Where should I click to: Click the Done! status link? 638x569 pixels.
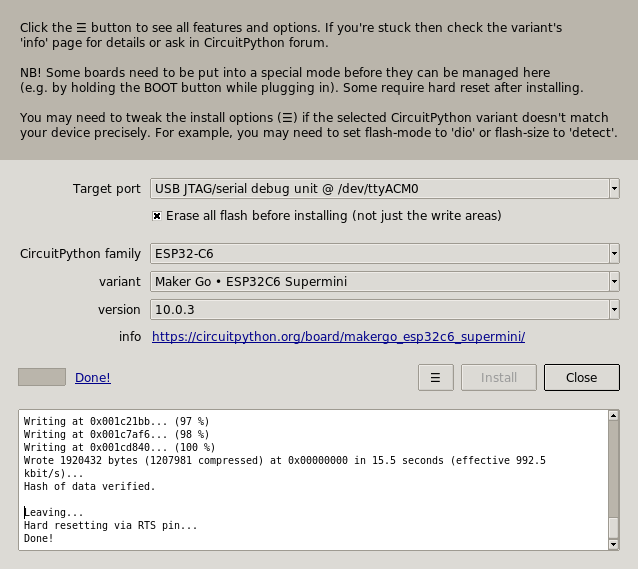[92, 377]
